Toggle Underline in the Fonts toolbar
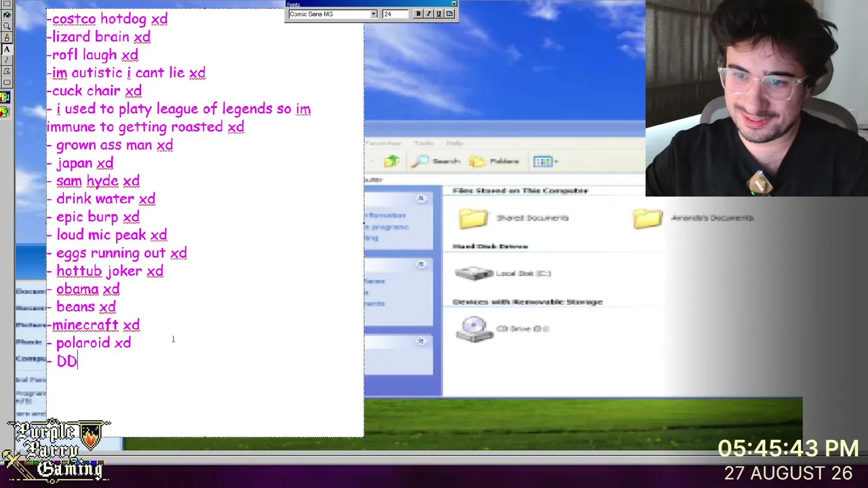868x488 pixels. 439,14
